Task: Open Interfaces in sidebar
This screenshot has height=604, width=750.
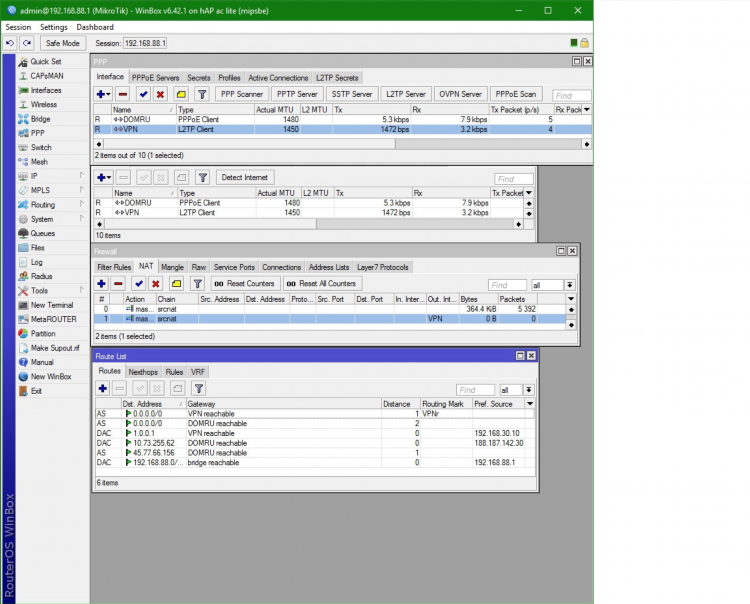Action: 46,90
